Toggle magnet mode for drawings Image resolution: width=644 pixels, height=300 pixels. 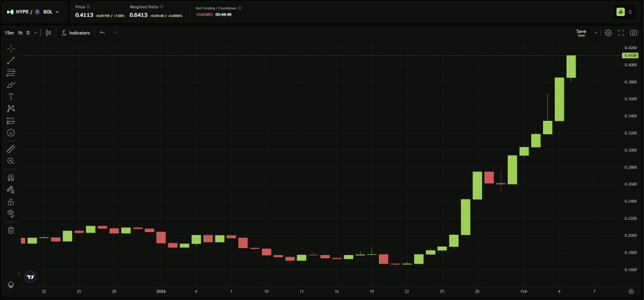pos(11,177)
